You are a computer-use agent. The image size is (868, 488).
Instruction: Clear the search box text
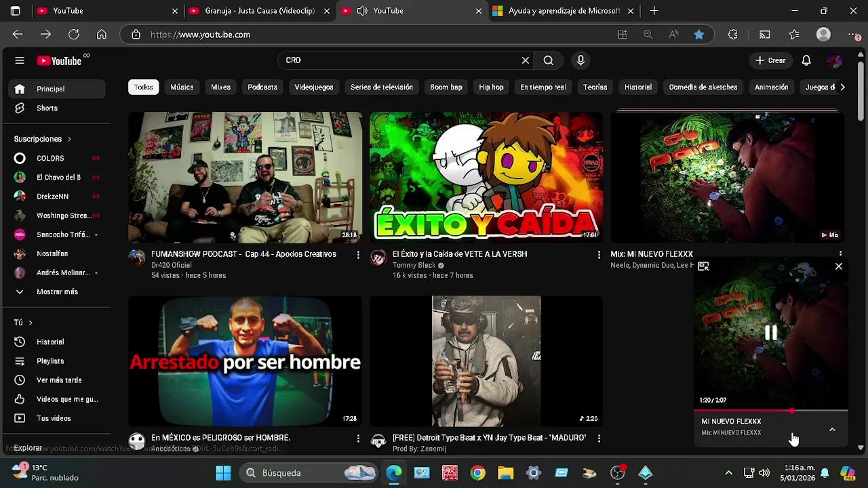coord(526,60)
